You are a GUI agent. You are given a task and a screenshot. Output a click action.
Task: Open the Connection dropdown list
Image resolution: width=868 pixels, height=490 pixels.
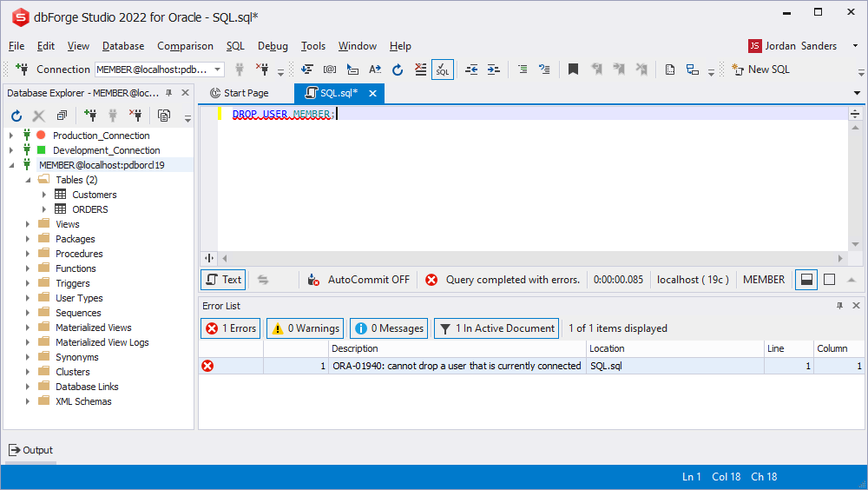[217, 70]
